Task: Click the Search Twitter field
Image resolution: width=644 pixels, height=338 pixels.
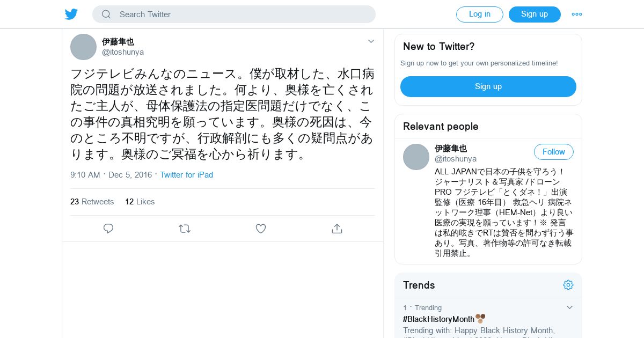Action: (234, 14)
